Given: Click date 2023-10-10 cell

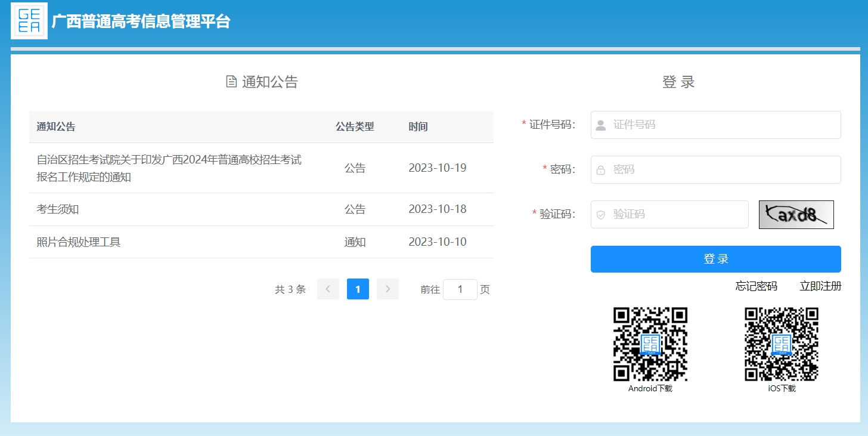Looking at the screenshot, I should 438,242.
